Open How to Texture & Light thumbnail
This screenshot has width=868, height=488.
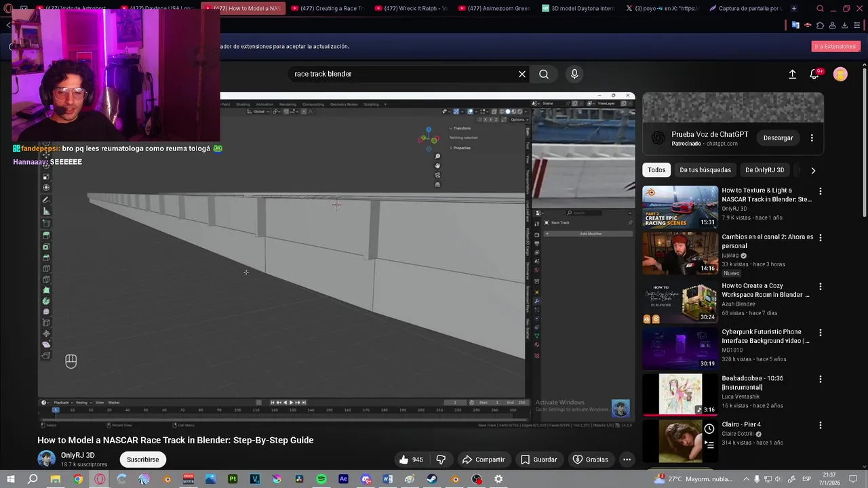click(x=680, y=207)
